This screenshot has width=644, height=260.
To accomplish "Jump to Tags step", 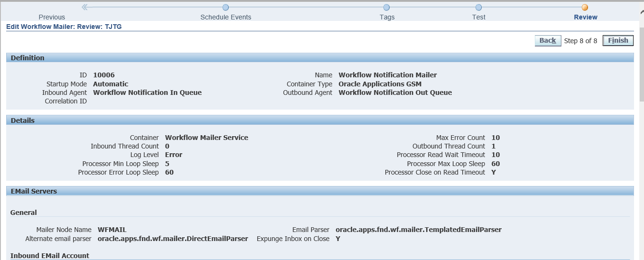I will coord(387,17).
